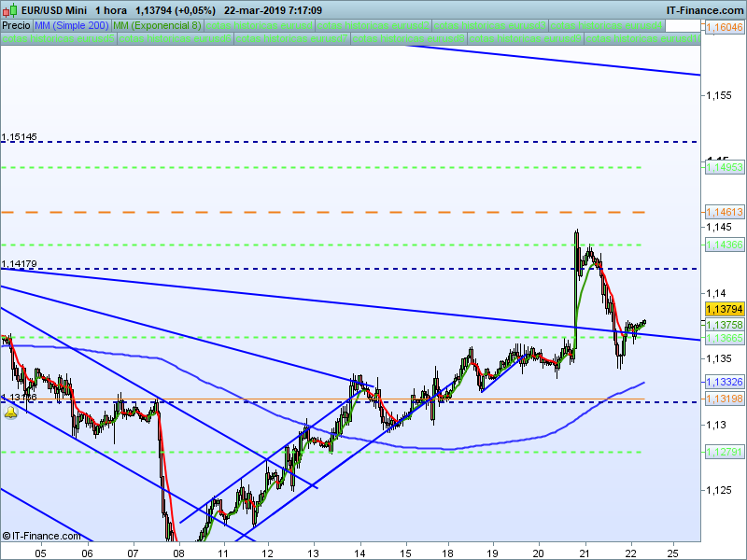Click the green 1,13758 EMA value tag
Viewport: 747px width, 560px height.
coord(725,325)
